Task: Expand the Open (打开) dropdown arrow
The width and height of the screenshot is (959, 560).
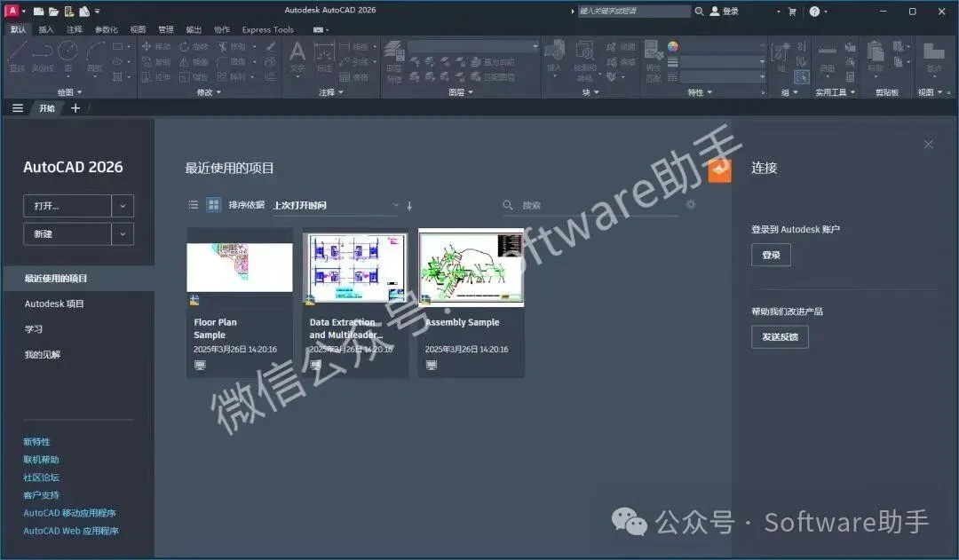Action: (123, 206)
